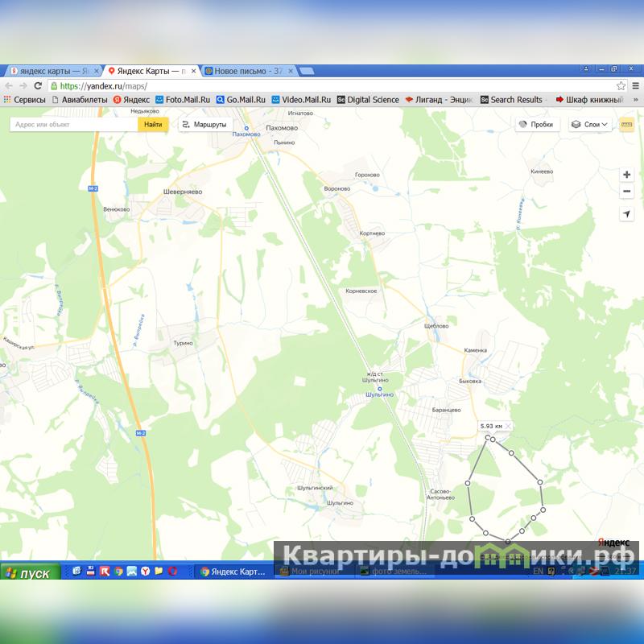
Task: Bookmark page with the star icon
Action: 621,85
